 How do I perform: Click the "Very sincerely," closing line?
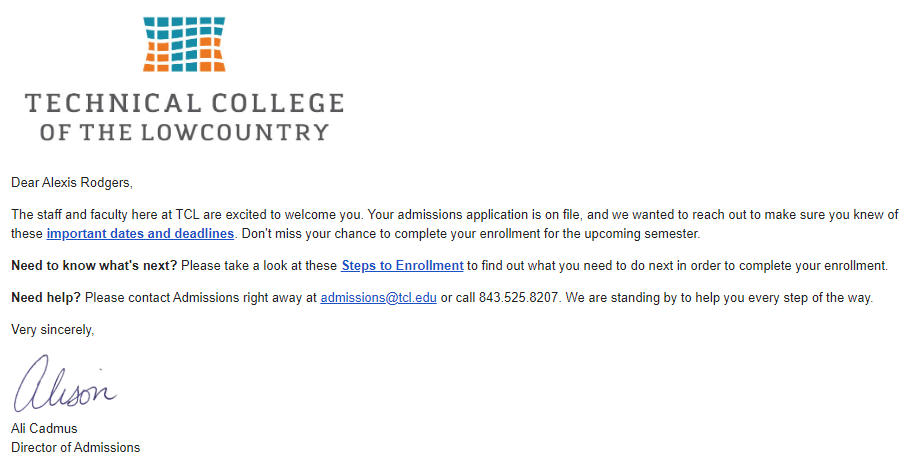click(52, 329)
